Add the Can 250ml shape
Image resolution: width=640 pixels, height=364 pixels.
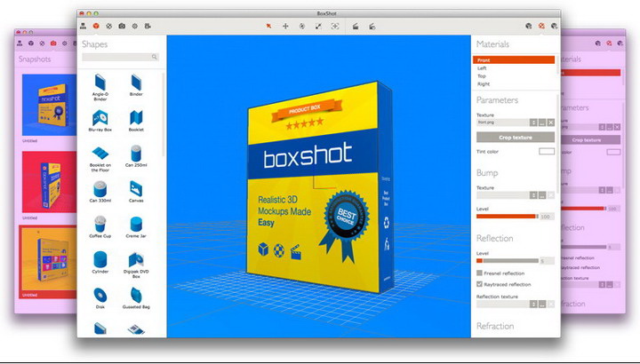pos(136,156)
